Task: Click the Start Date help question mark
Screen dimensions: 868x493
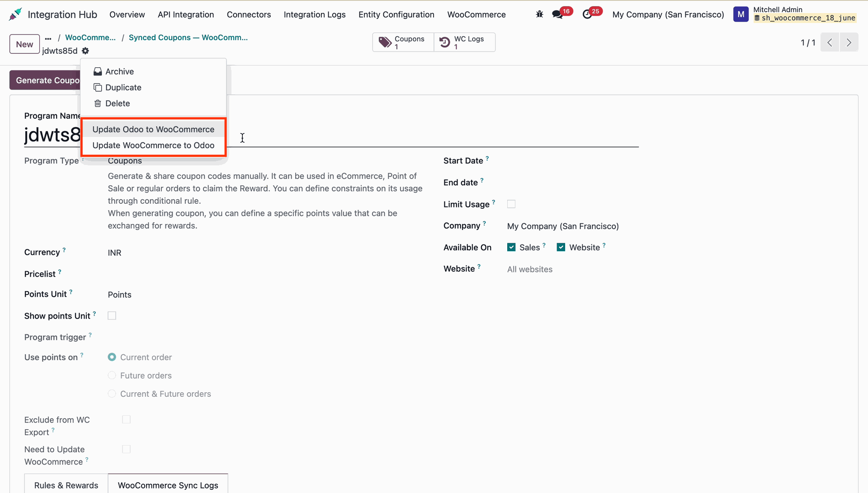Action: [x=487, y=159]
